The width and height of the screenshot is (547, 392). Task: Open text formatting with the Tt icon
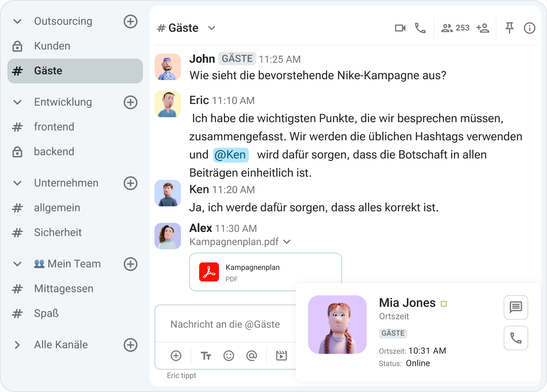pyautogui.click(x=206, y=356)
